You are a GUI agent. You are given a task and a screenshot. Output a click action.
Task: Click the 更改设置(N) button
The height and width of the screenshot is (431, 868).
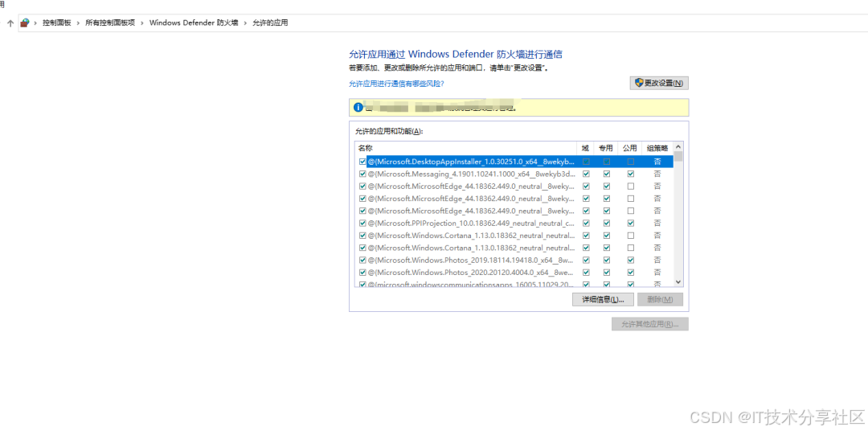tap(659, 83)
